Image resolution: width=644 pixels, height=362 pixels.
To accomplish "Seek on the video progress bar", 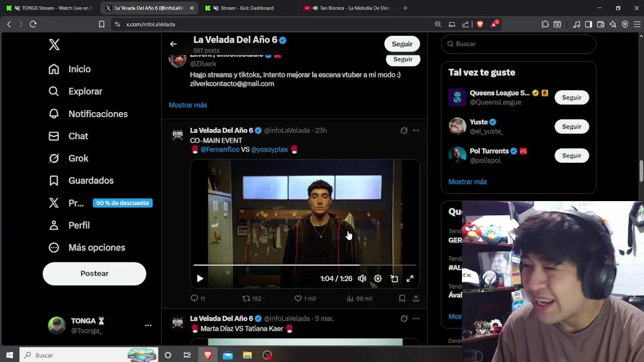I will [305, 264].
